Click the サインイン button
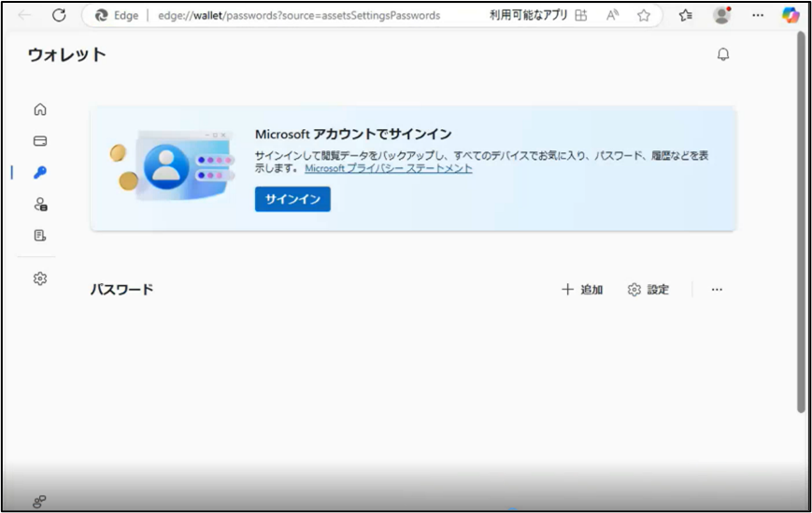Screen dimensions: 812x513 [x=292, y=199]
